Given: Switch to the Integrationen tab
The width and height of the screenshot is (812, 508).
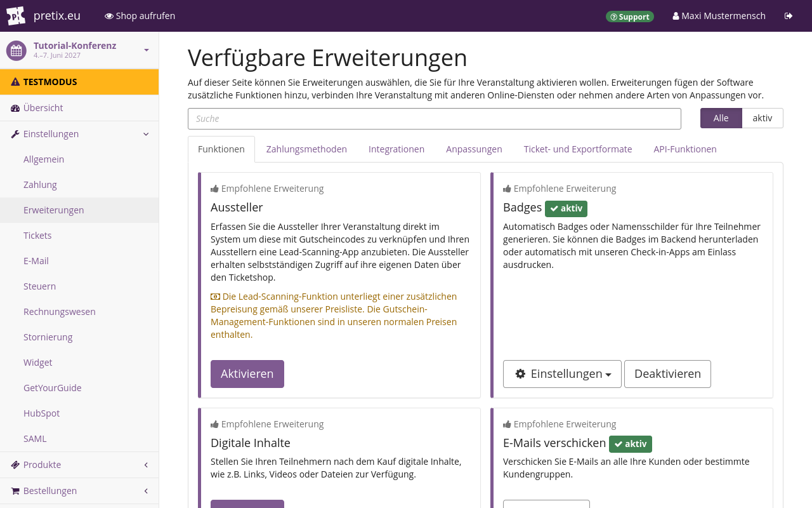Looking at the screenshot, I should point(396,149).
